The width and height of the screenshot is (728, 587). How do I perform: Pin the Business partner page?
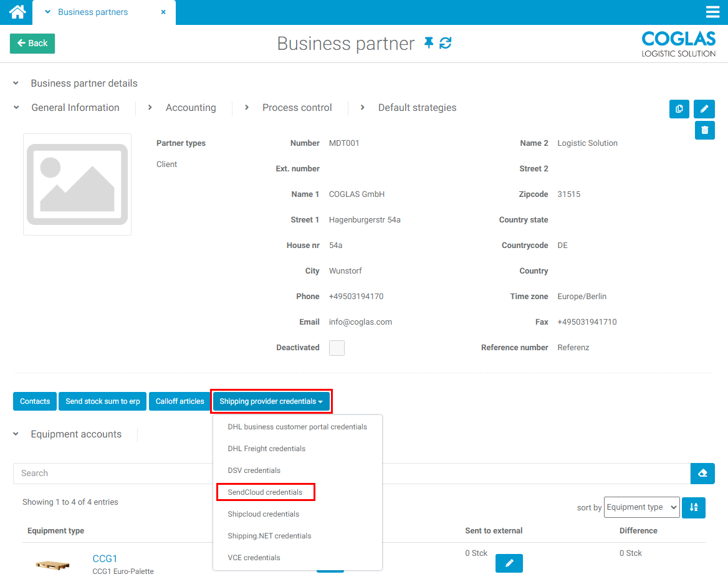tap(428, 43)
